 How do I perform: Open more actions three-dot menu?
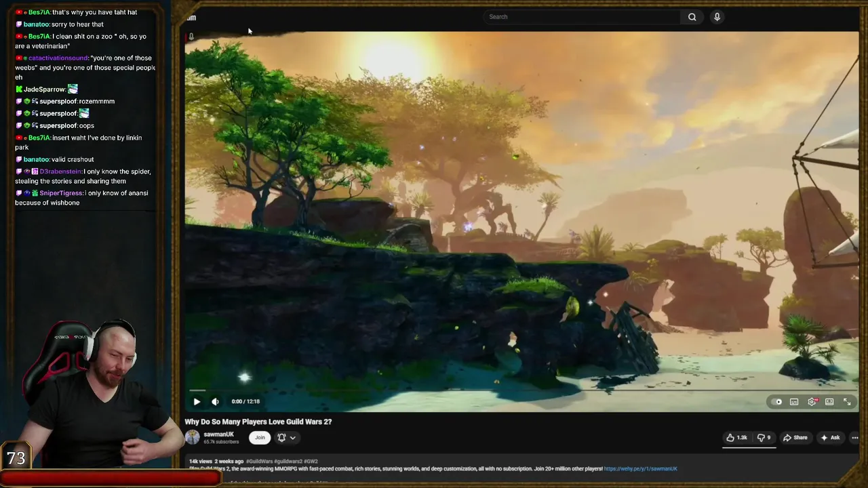click(854, 438)
